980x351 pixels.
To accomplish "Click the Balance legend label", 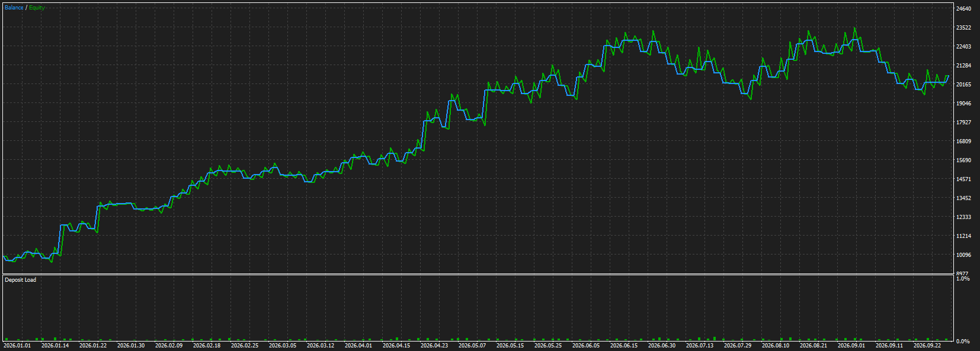I will (x=14, y=8).
